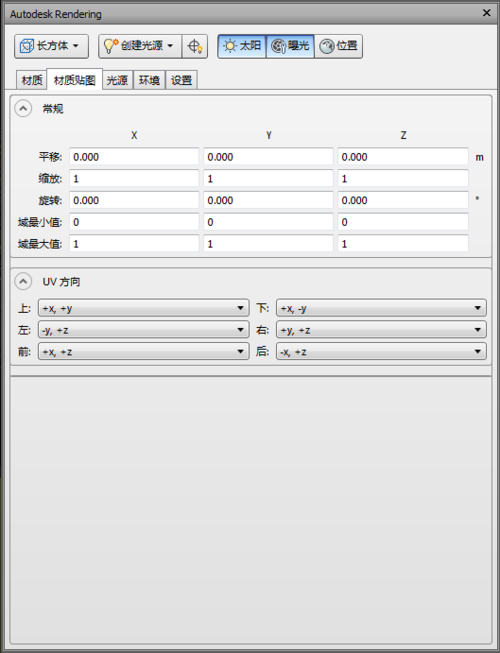The height and width of the screenshot is (653, 500).
Task: Click the 域最小值 Y input field
Action: pos(269,222)
